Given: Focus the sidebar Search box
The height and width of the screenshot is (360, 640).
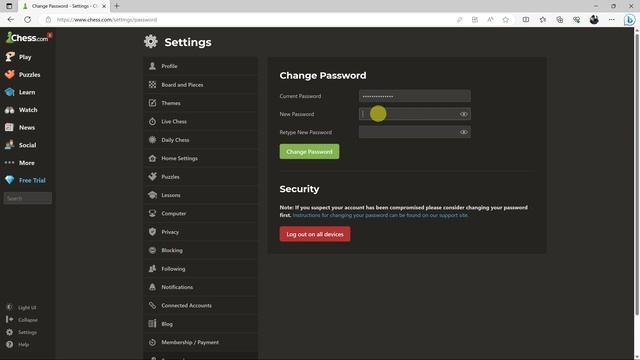Looking at the screenshot, I should click(28, 198).
